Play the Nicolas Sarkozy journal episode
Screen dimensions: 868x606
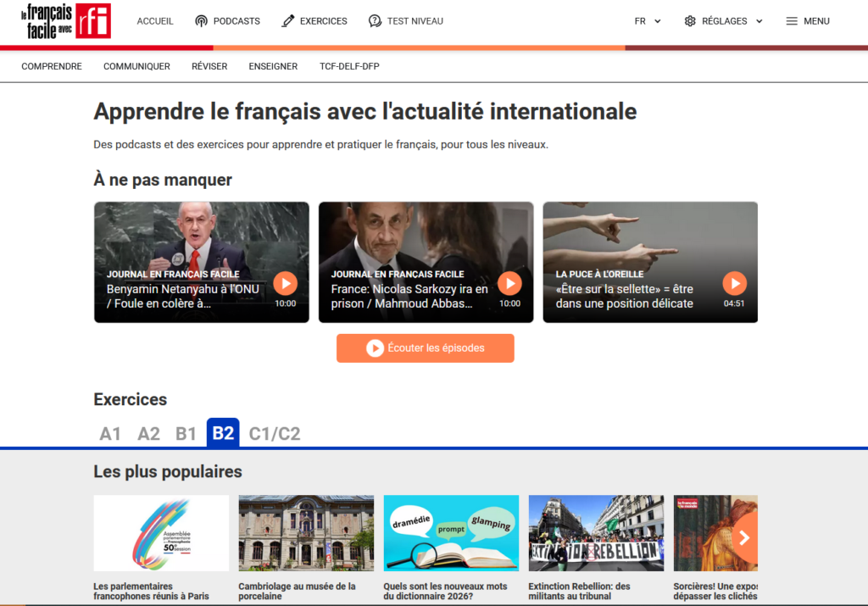(x=509, y=283)
